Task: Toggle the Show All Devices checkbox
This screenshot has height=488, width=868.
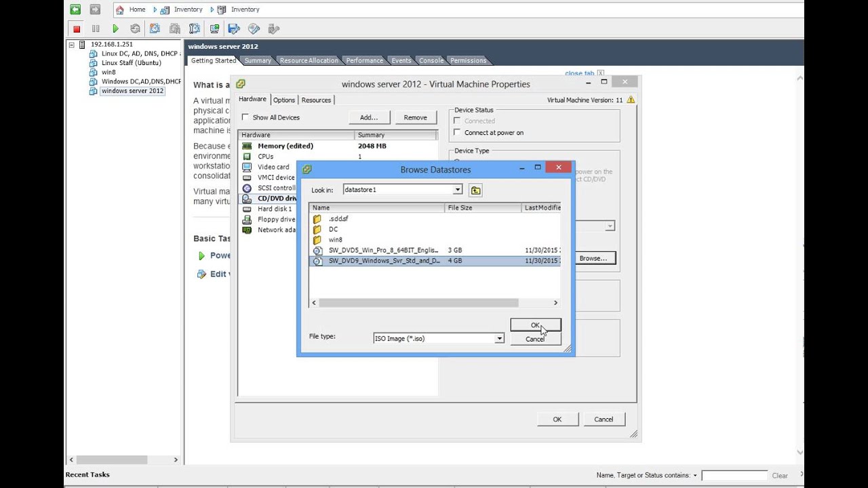Action: pyautogui.click(x=245, y=117)
